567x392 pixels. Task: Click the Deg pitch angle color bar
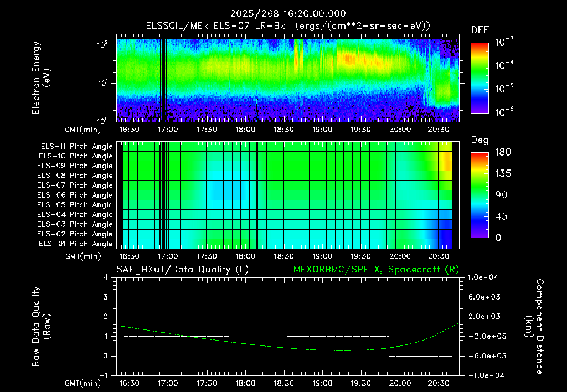pos(480,195)
